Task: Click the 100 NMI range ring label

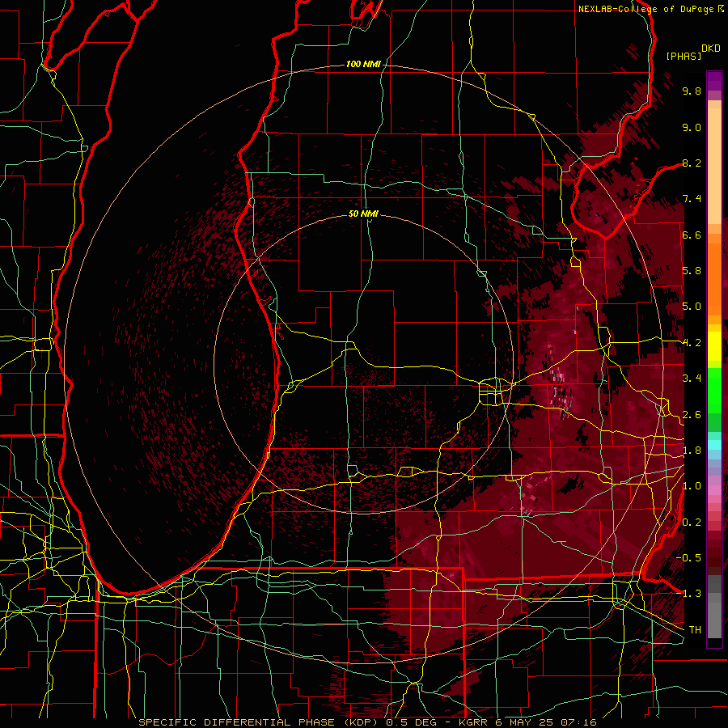Action: [x=363, y=64]
